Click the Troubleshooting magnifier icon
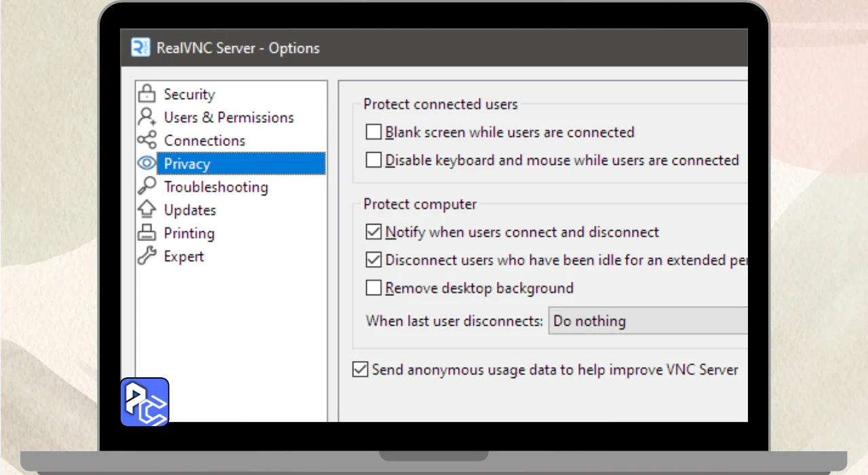868x475 pixels. click(146, 187)
